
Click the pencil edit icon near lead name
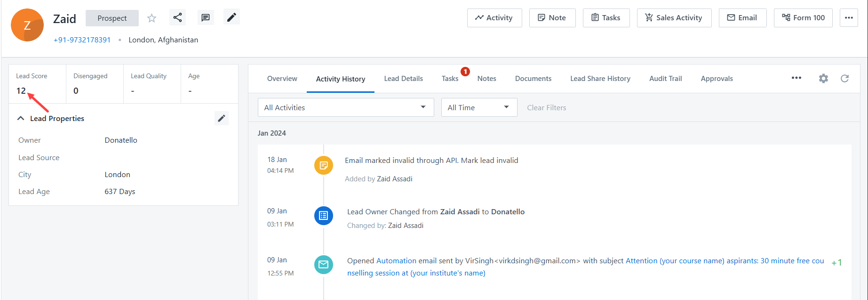click(231, 18)
